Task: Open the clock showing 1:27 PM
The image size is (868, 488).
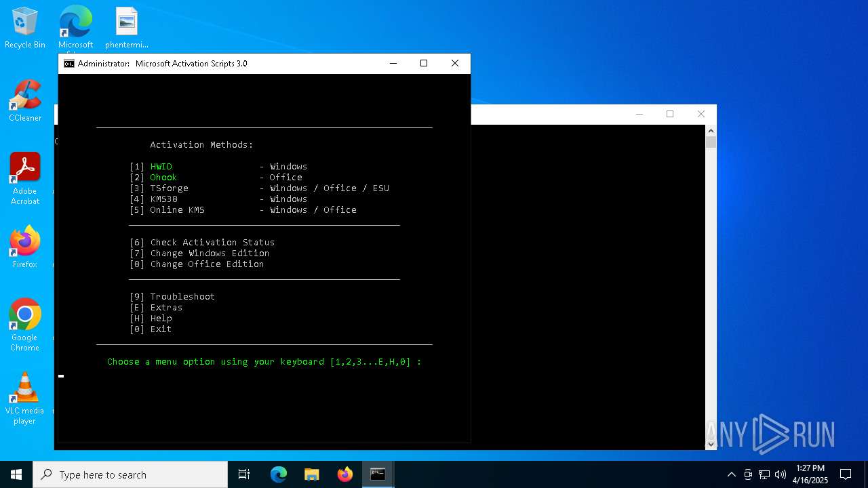Action: pyautogui.click(x=810, y=474)
